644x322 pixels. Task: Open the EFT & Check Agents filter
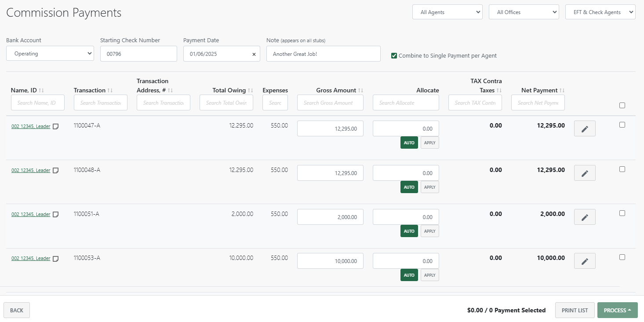point(600,12)
